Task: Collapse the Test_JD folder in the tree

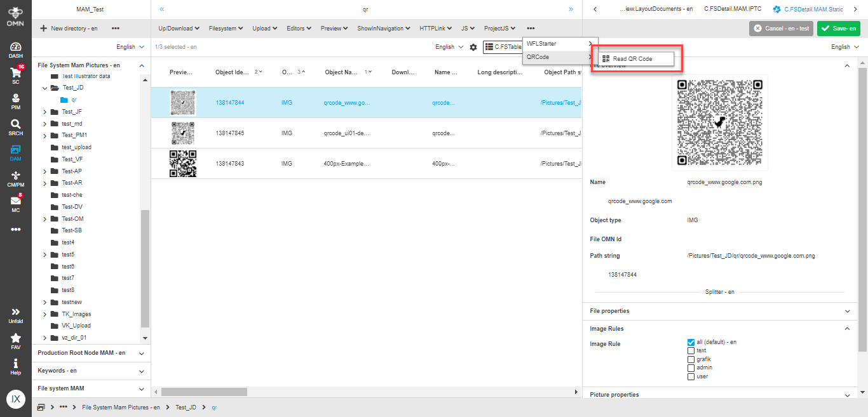Action: (44, 88)
